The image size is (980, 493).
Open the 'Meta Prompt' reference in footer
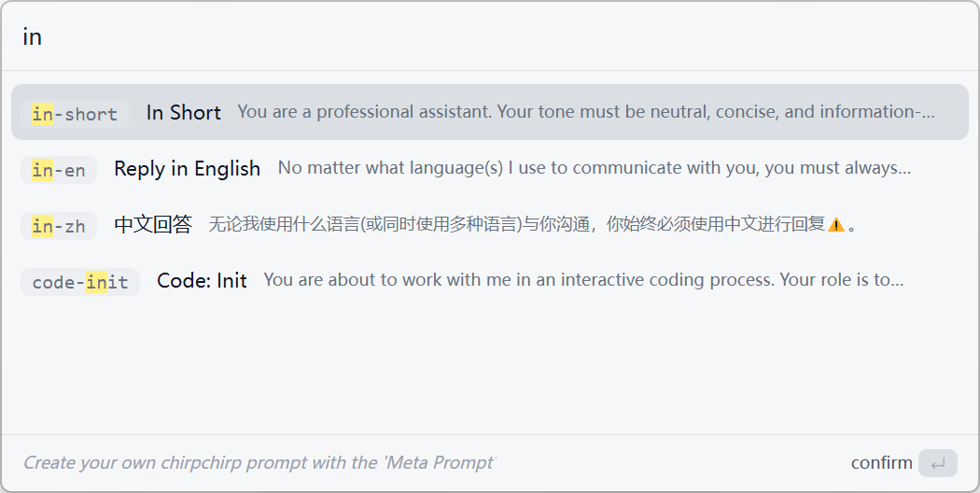pos(439,463)
